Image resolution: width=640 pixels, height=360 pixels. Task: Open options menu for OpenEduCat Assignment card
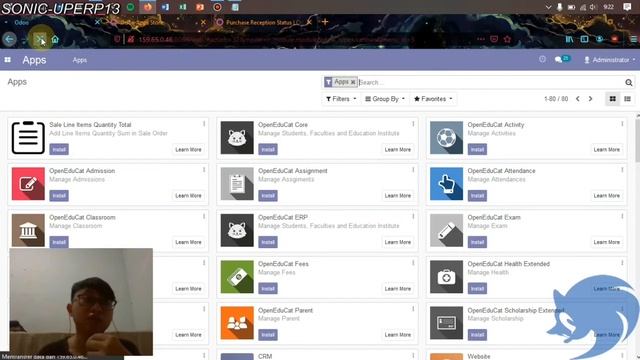pyautogui.click(x=413, y=170)
